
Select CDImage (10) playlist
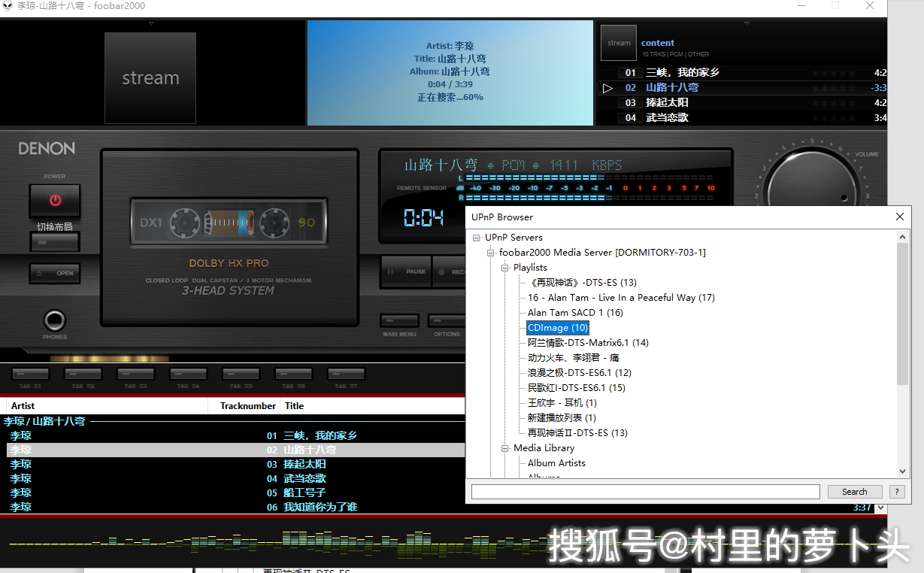click(x=558, y=328)
